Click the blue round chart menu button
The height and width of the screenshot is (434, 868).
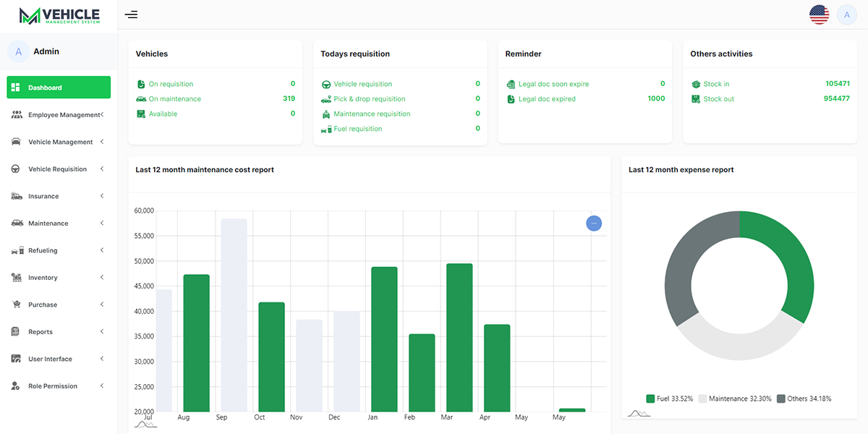[x=594, y=224]
